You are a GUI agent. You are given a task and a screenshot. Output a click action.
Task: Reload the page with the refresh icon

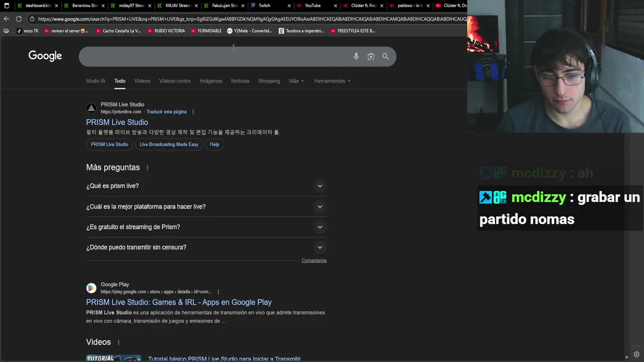(19, 19)
